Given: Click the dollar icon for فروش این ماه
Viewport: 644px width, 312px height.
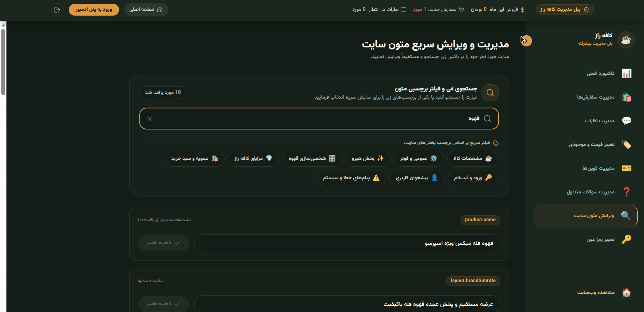Looking at the screenshot, I should [x=523, y=10].
